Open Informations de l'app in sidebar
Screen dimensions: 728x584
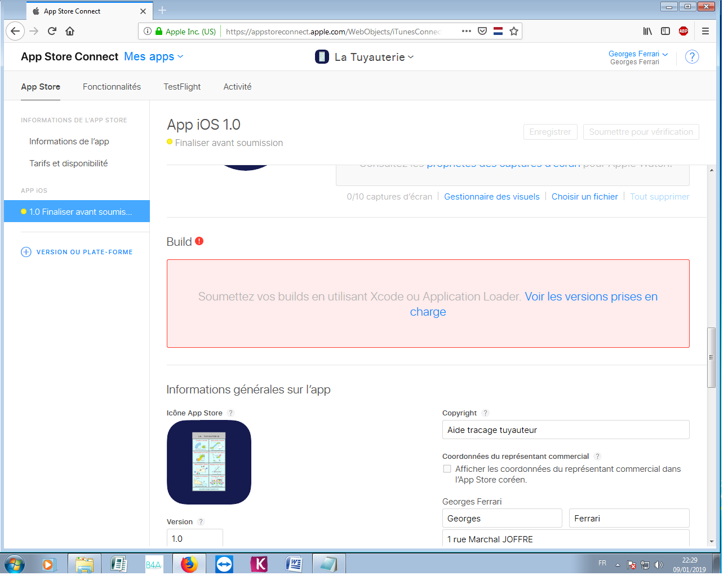pyautogui.click(x=69, y=141)
